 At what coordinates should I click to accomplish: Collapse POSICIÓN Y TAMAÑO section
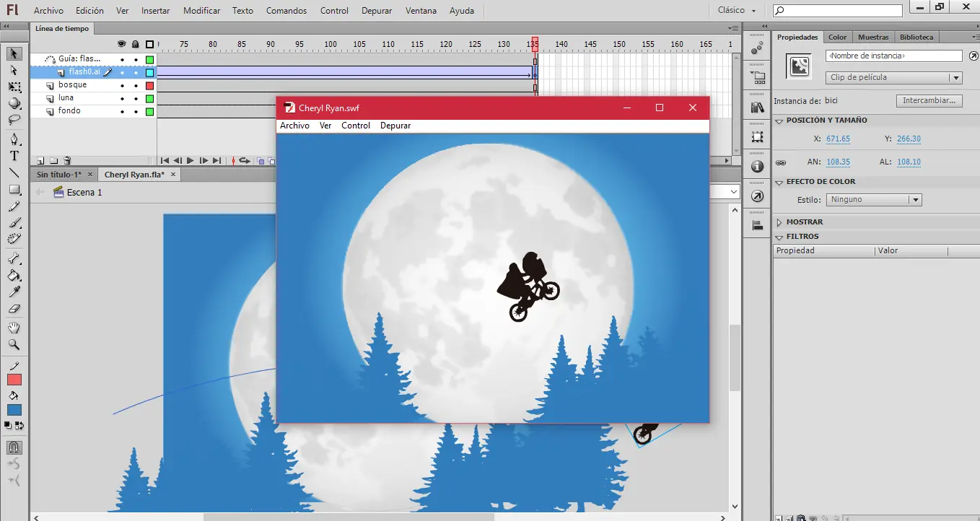pos(779,121)
